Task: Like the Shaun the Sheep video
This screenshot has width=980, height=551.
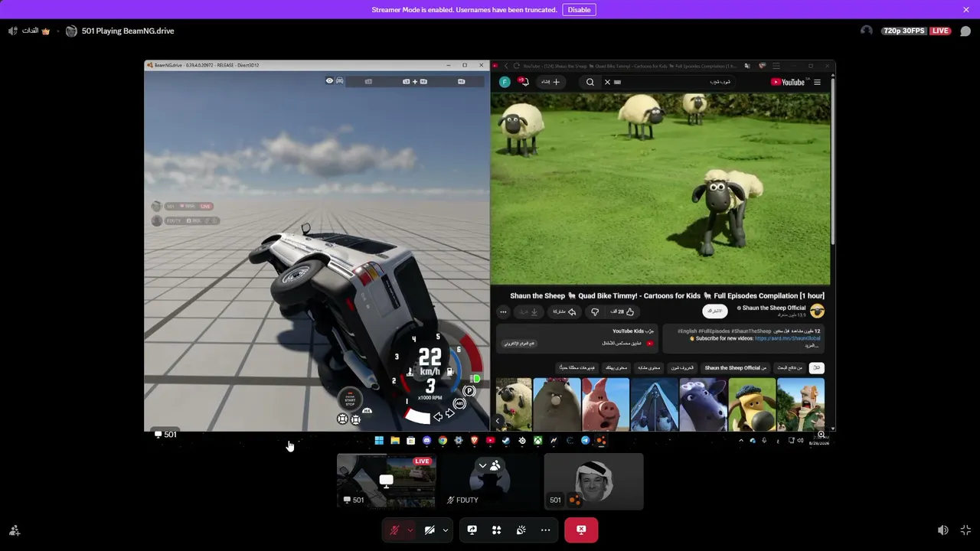Action: [x=622, y=311]
